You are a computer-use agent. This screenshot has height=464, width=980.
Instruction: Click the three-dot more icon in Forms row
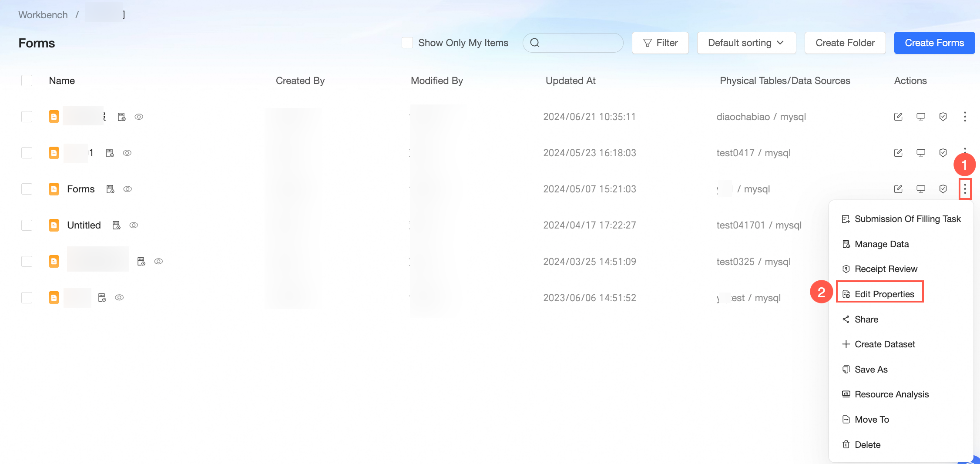pyautogui.click(x=965, y=189)
